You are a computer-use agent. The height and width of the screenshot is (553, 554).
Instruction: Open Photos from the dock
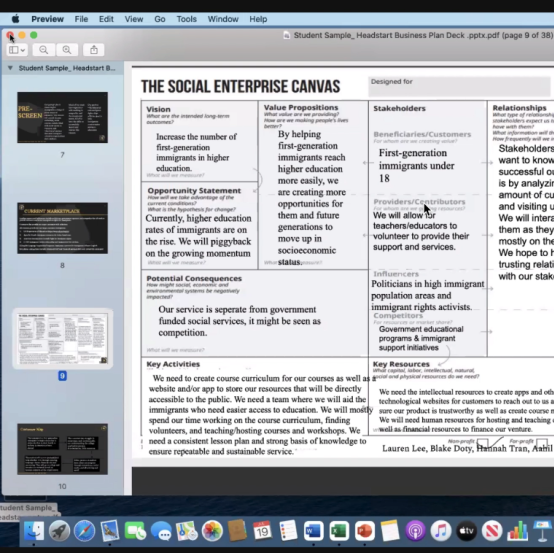click(x=212, y=531)
